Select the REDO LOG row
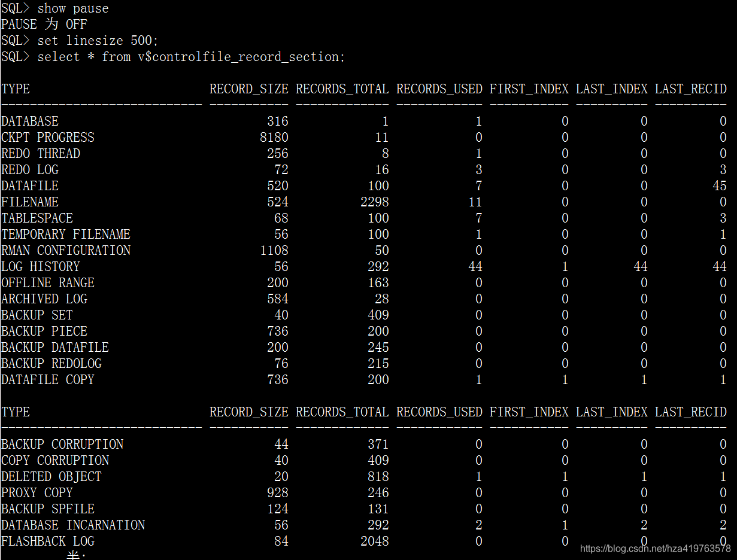 coord(30,169)
